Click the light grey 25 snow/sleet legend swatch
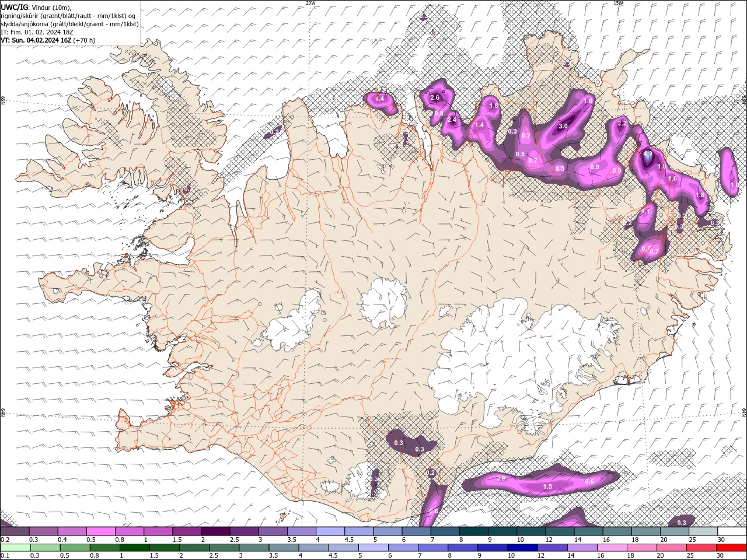 703,531
